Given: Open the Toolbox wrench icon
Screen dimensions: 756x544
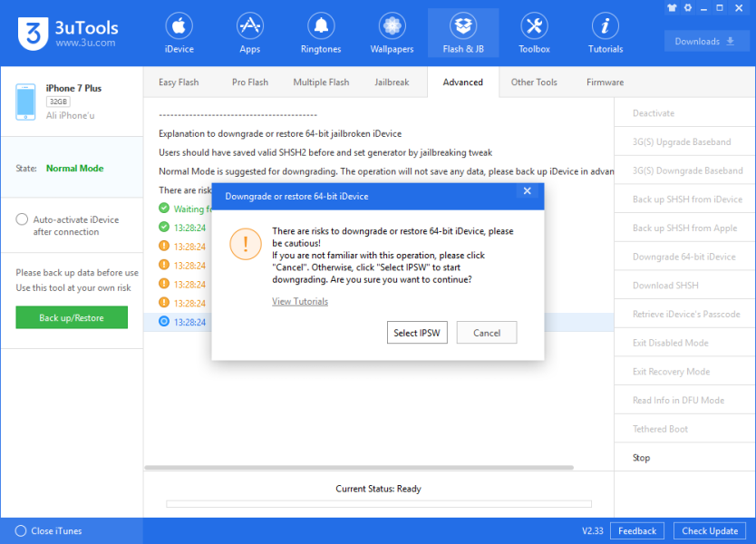Looking at the screenshot, I should 534,25.
